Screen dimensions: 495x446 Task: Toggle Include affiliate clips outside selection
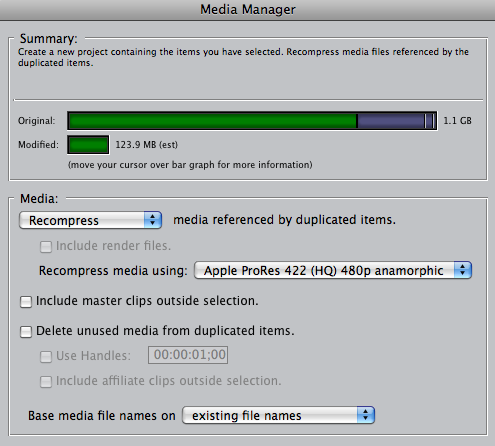point(46,382)
